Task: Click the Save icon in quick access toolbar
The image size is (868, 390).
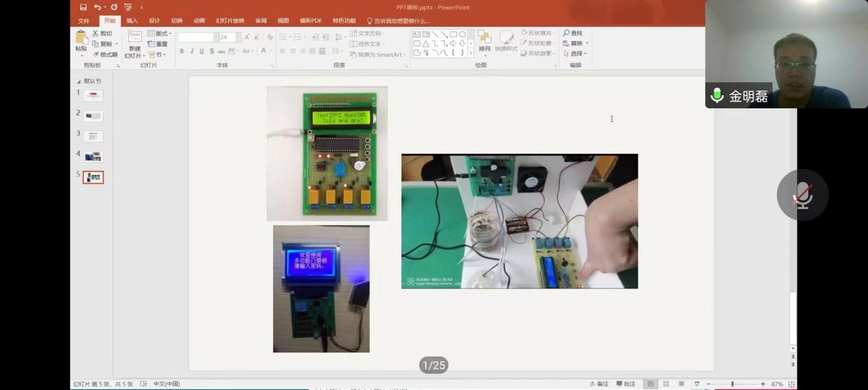Action: tap(83, 8)
